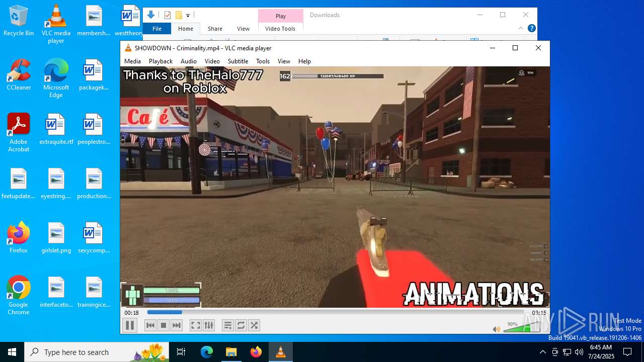
Task: Select Adobe Acrobat desktop shortcut
Action: point(19,133)
